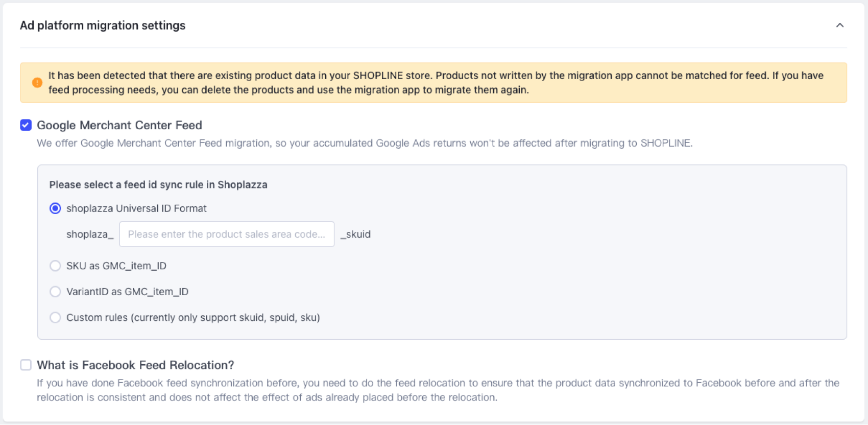Click the VariantID as GMC_item_ID label text
The image size is (868, 425).
tap(127, 292)
